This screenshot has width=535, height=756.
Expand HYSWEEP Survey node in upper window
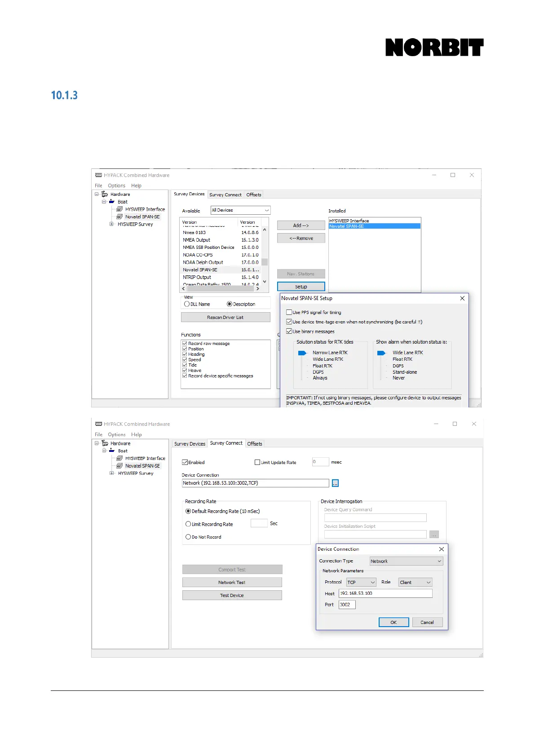pyautogui.click(x=111, y=224)
